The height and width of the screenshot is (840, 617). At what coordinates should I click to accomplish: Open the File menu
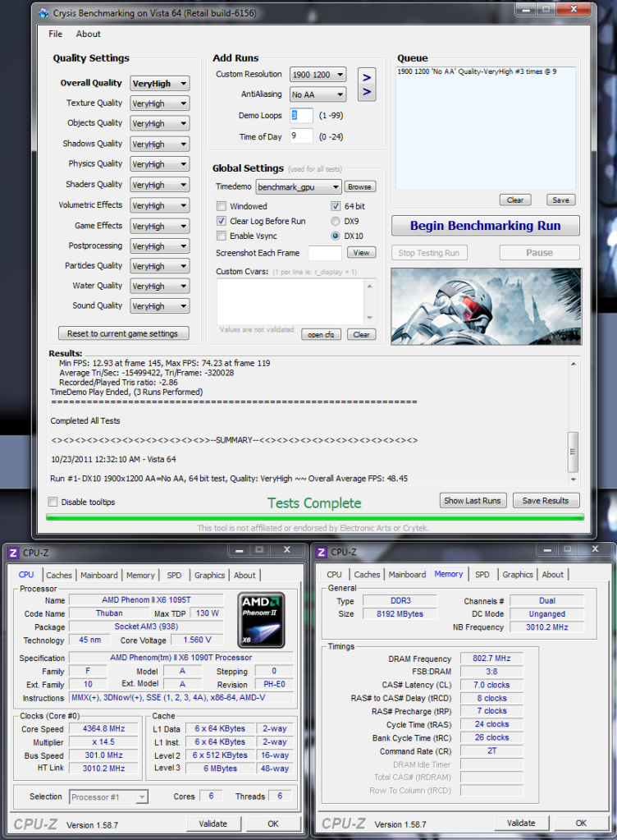[55, 34]
